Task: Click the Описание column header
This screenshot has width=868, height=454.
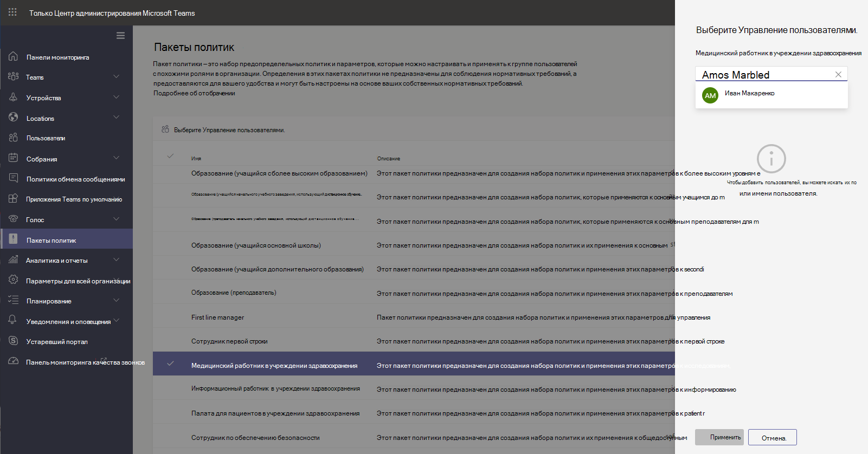Action: point(389,159)
